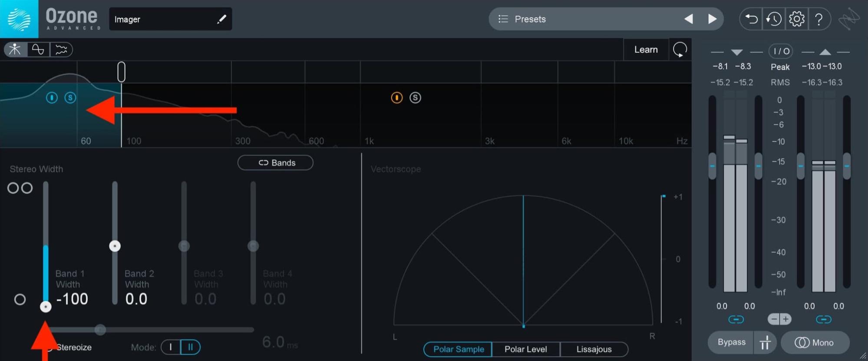Click the linked double-circle stereo width icon
Viewport: 868px width, 361px height.
20,188
